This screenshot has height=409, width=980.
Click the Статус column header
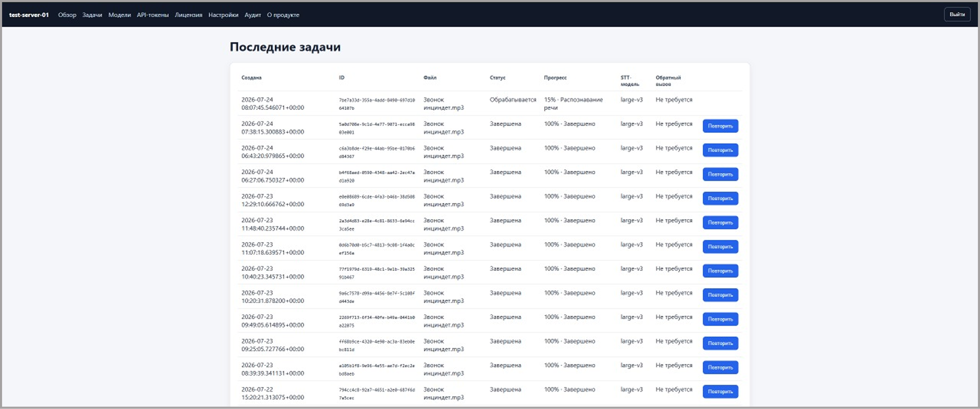pos(498,78)
